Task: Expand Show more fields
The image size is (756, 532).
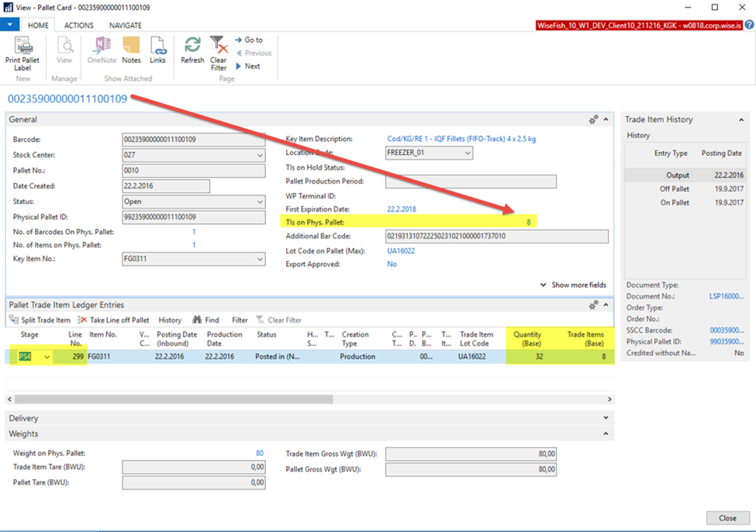Action: click(x=573, y=285)
